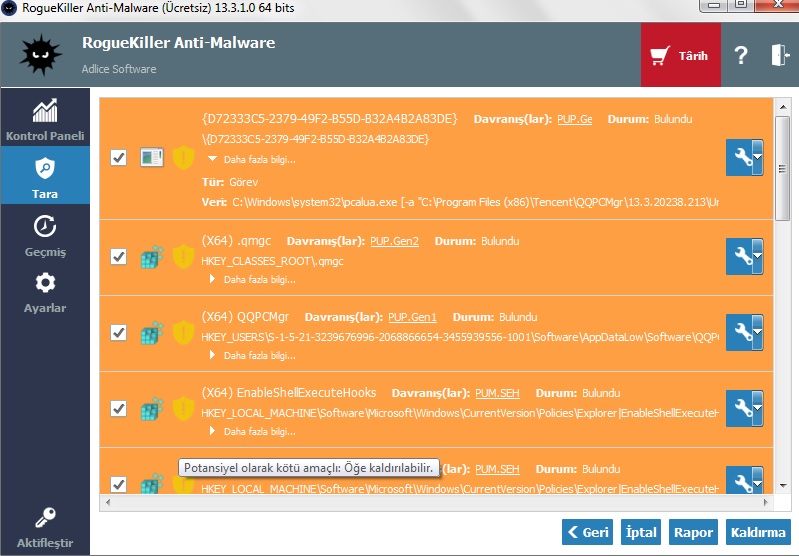Open Aktifleştir license activation
Viewport: 799px width, 556px height.
[x=45, y=527]
